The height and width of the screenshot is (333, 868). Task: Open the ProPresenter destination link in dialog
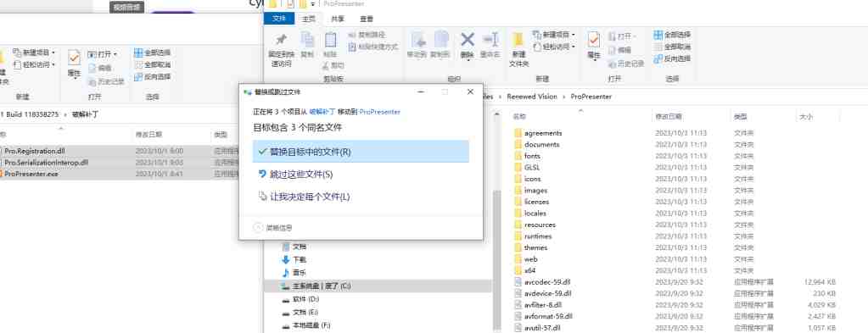coord(380,111)
